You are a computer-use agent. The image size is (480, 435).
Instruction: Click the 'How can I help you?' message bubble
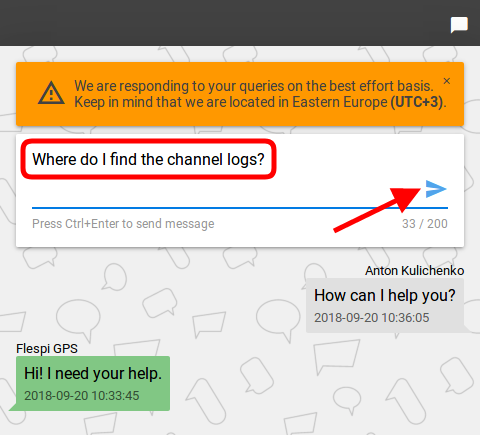(385, 305)
